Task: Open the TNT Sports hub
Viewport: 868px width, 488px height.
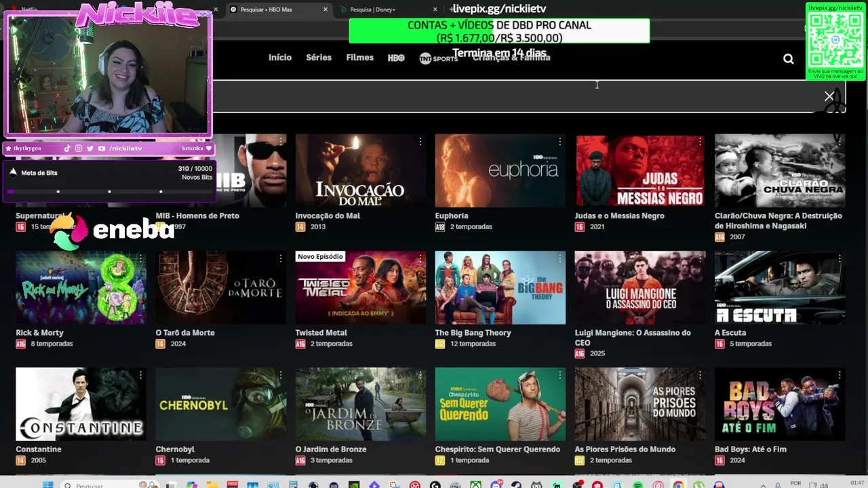Action: coord(438,58)
